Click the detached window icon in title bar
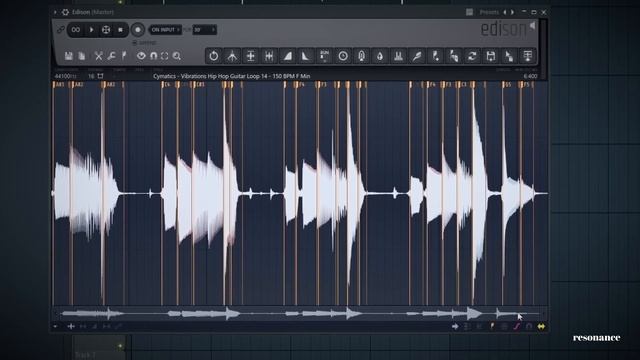This screenshot has width=640, height=360. coord(469,12)
